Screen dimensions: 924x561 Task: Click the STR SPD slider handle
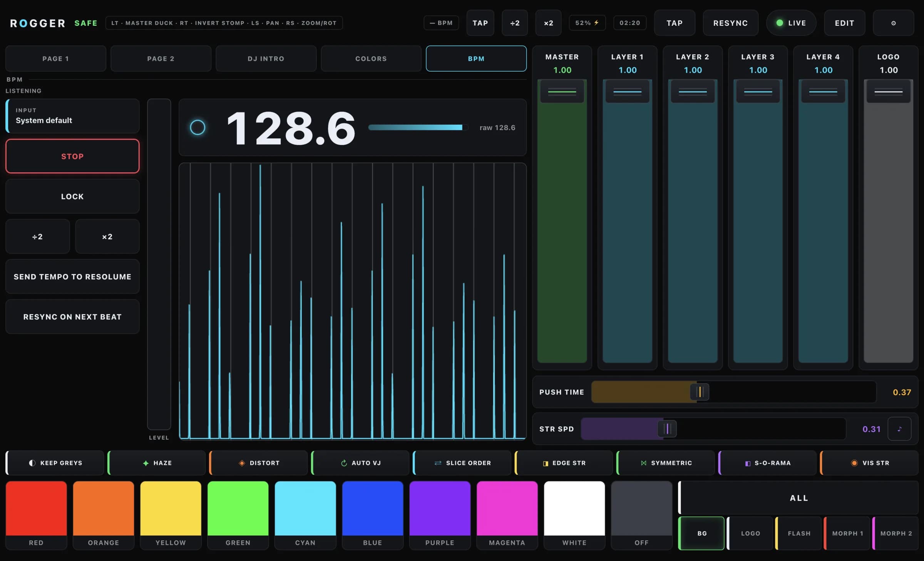668,429
